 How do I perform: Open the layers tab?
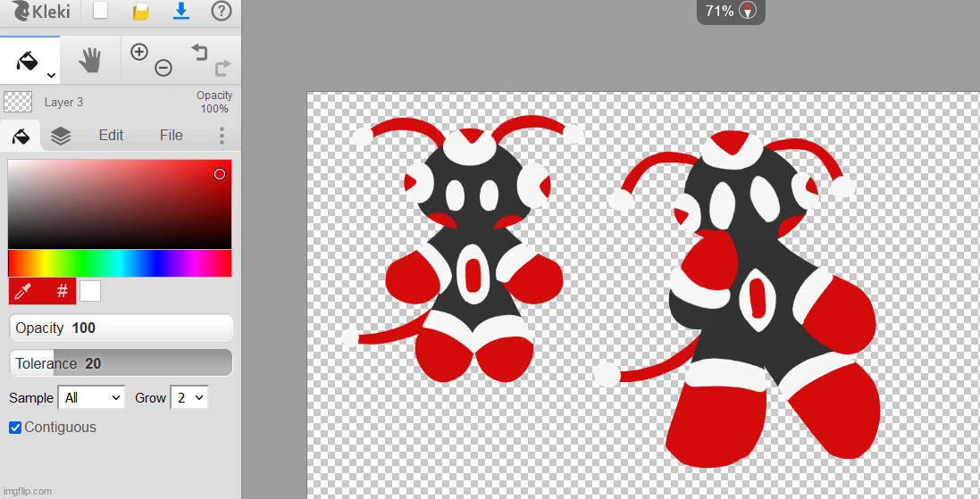pos(60,136)
